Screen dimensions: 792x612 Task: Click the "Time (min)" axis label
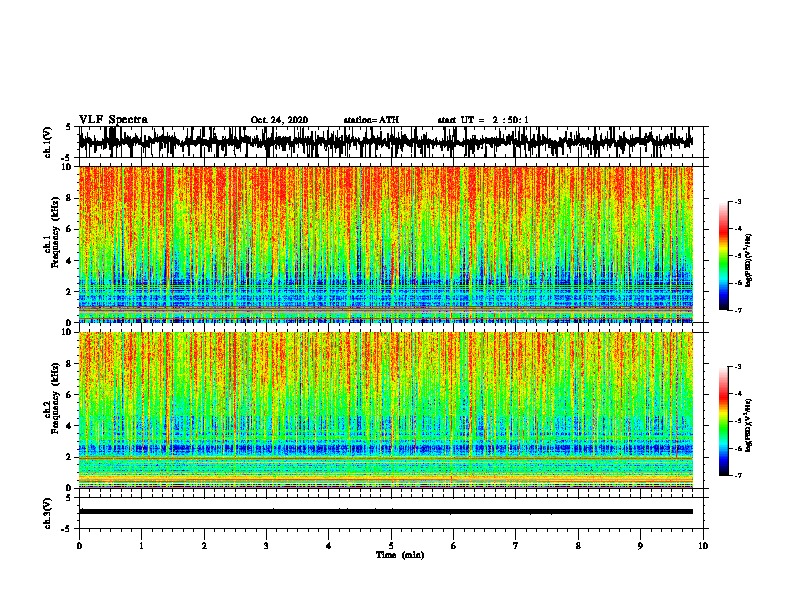(400, 555)
